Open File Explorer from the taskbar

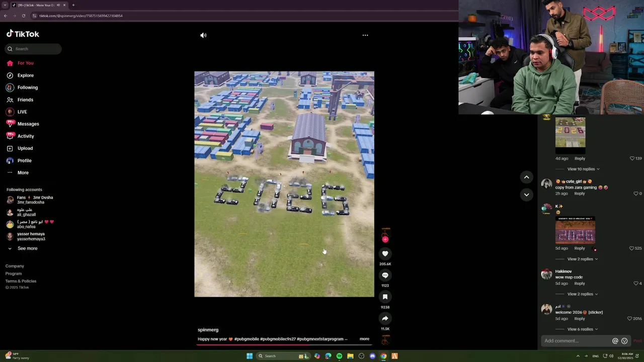[x=350, y=356]
